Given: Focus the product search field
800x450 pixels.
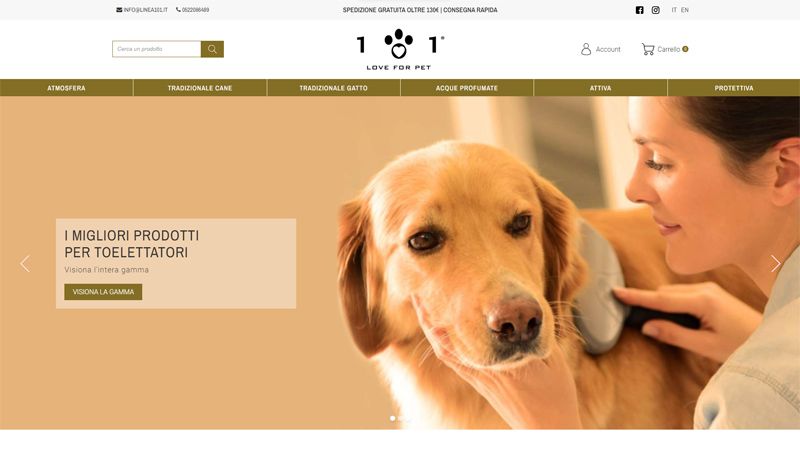Looking at the screenshot, I should [x=157, y=49].
